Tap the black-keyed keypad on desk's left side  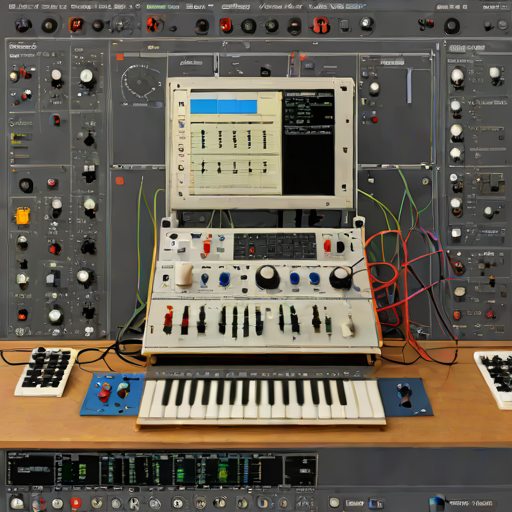45,372
